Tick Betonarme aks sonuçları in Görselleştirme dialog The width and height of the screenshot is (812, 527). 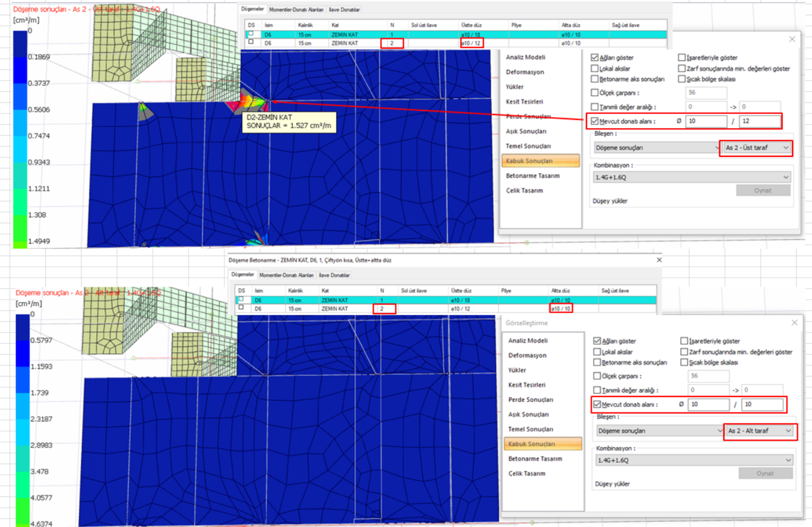click(597, 362)
